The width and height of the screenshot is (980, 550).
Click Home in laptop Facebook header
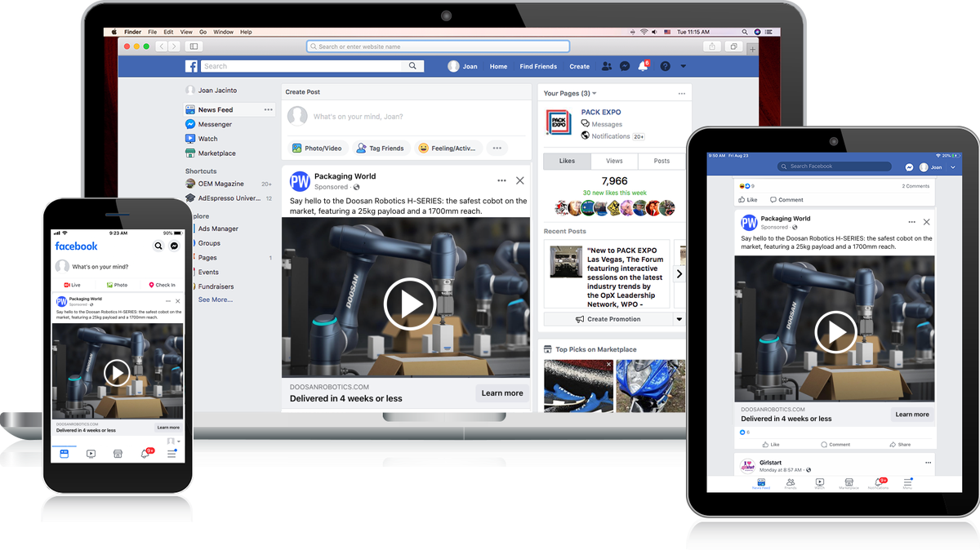point(498,66)
